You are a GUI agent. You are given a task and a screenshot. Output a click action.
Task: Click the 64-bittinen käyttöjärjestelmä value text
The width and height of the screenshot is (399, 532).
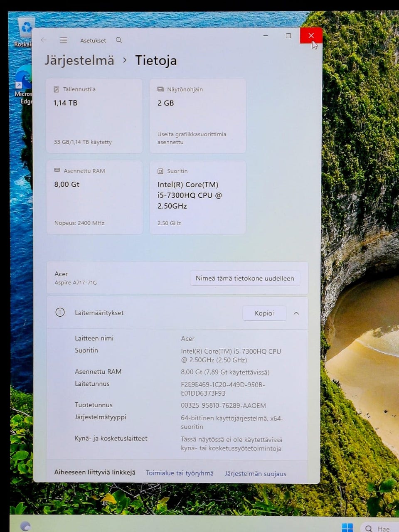tap(232, 422)
